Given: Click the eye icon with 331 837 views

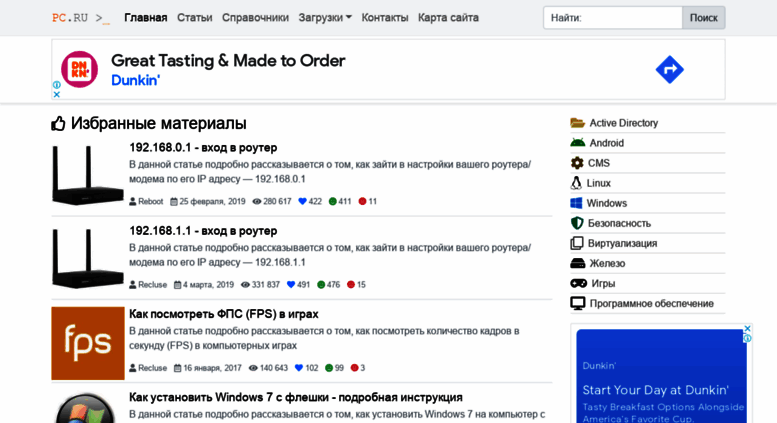Looking at the screenshot, I should pos(245,285).
